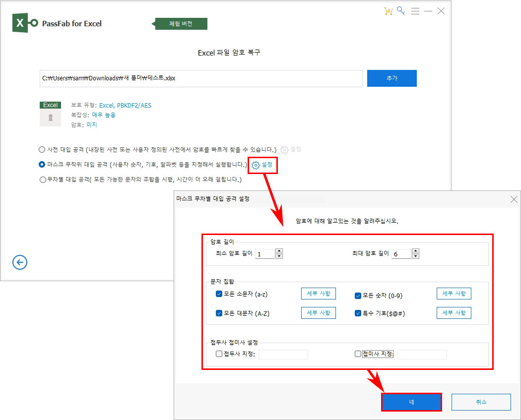Image resolution: width=521 pixels, height=420 pixels.
Task: Click the gear icon next to 마스크 무작위 설정
Action: tap(255, 165)
